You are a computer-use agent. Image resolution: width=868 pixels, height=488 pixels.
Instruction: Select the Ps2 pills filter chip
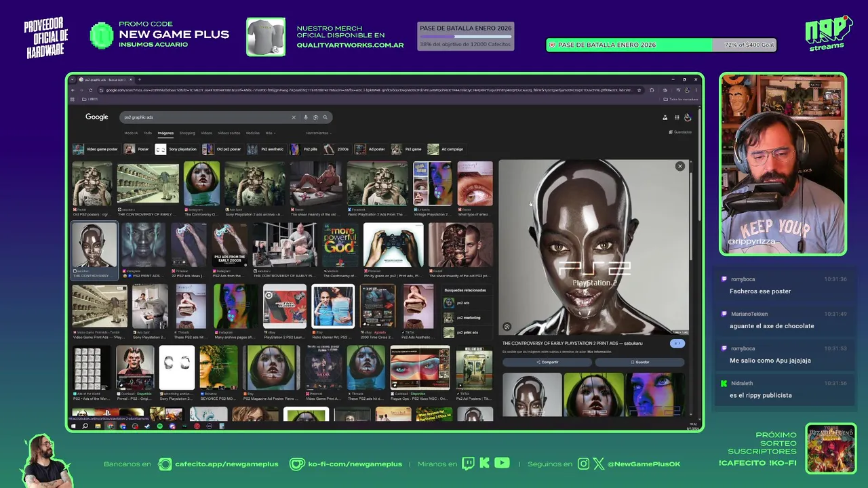point(304,149)
